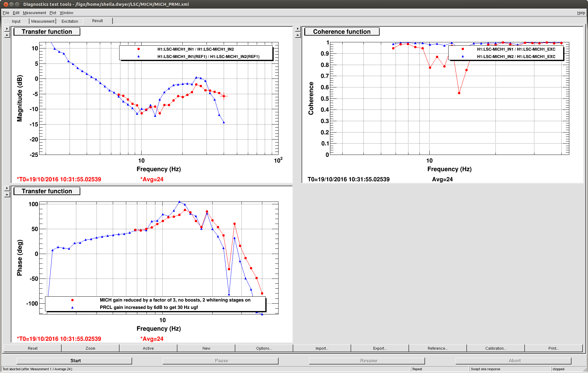Click legend text H1:LSC-MICH1_IN1 / H1:LSC-MICH1_EXC
The image size is (588, 373).
[x=516, y=49]
